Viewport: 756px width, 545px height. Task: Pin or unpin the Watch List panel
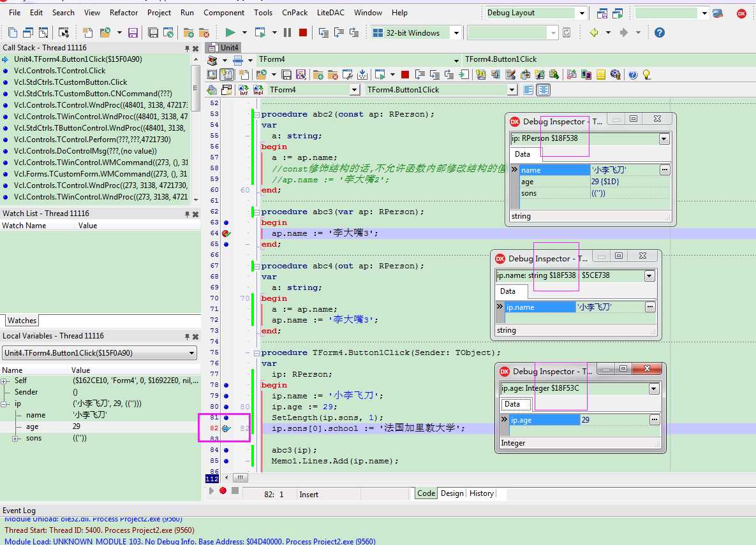(187, 214)
